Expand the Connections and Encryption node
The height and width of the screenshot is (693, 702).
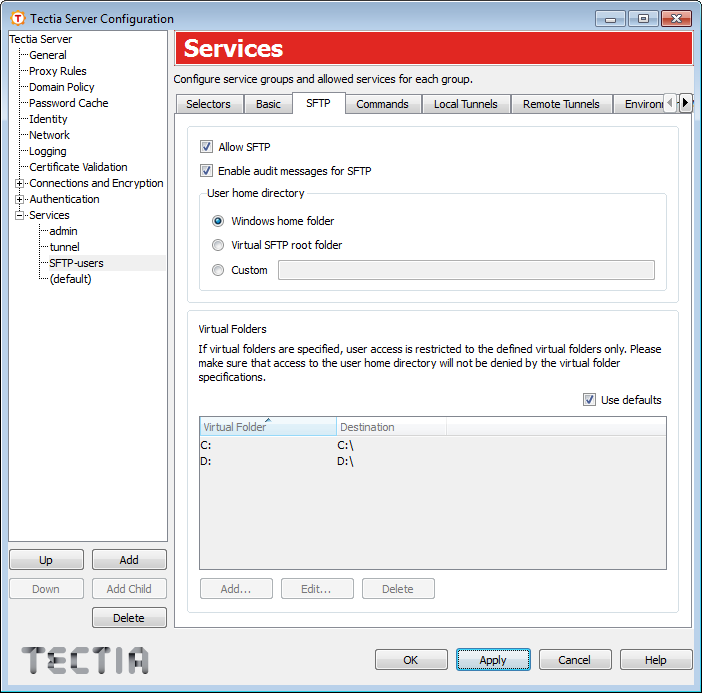coord(19,183)
